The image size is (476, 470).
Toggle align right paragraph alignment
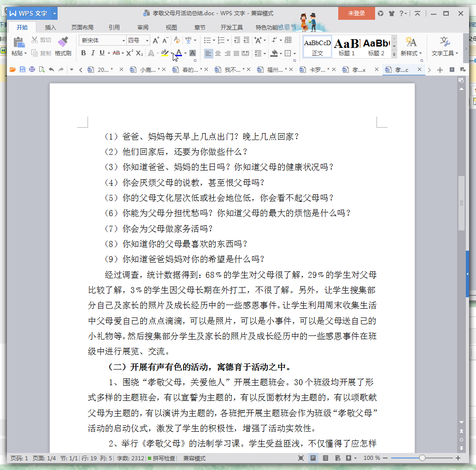tap(227, 53)
